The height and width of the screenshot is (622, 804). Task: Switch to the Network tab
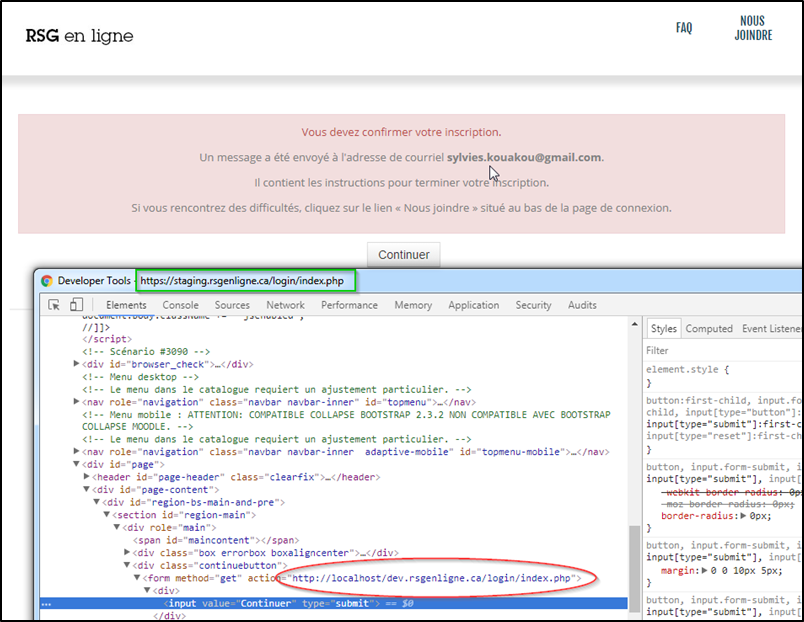click(285, 305)
